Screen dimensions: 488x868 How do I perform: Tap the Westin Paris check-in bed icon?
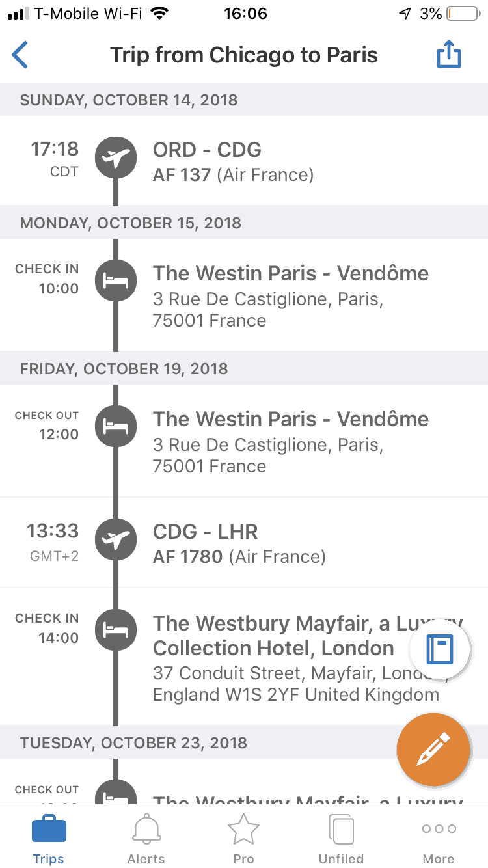click(116, 280)
